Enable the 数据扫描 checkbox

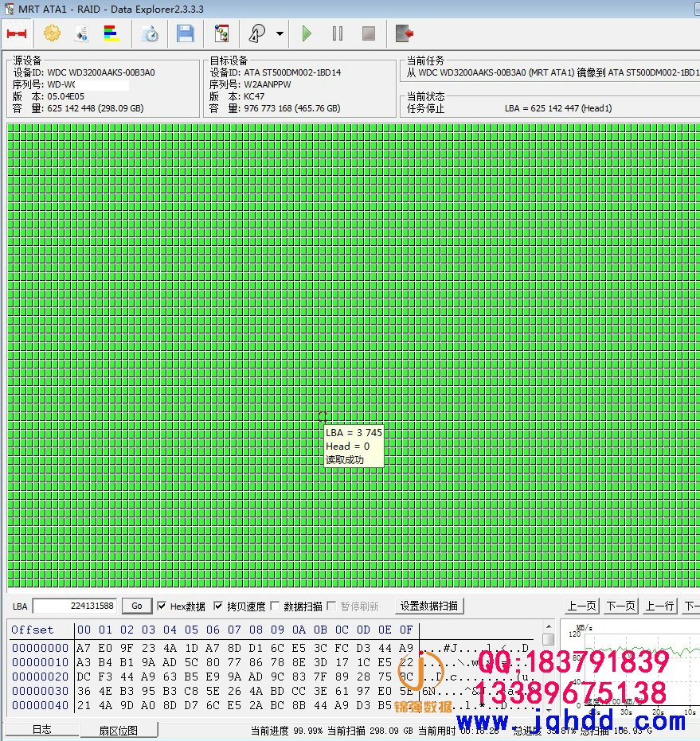point(275,606)
